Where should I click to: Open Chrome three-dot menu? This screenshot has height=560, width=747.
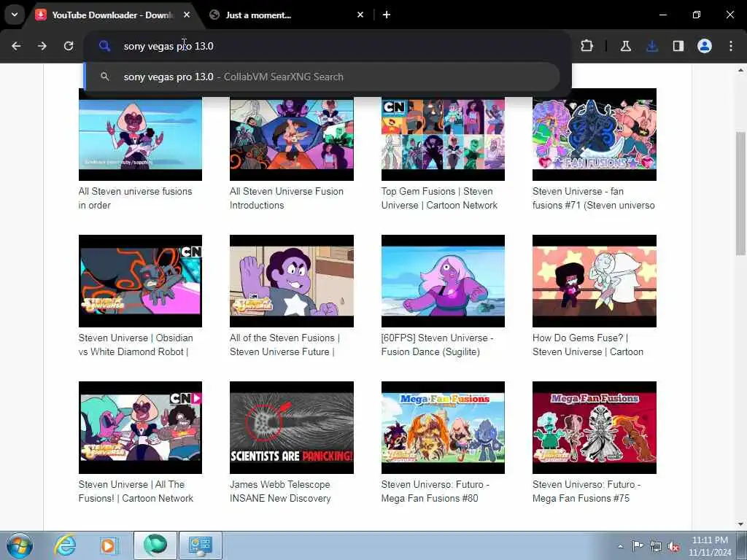pyautogui.click(x=731, y=46)
